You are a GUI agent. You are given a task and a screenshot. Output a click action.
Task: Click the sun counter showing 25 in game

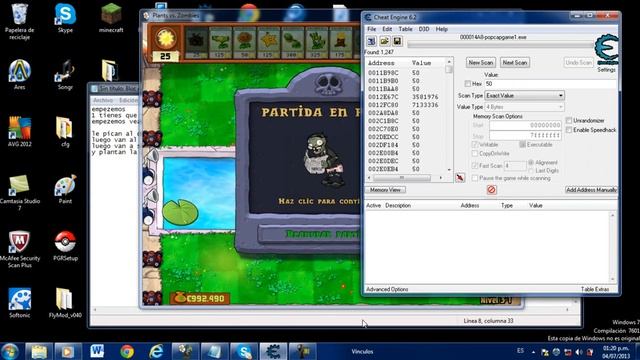click(x=165, y=44)
